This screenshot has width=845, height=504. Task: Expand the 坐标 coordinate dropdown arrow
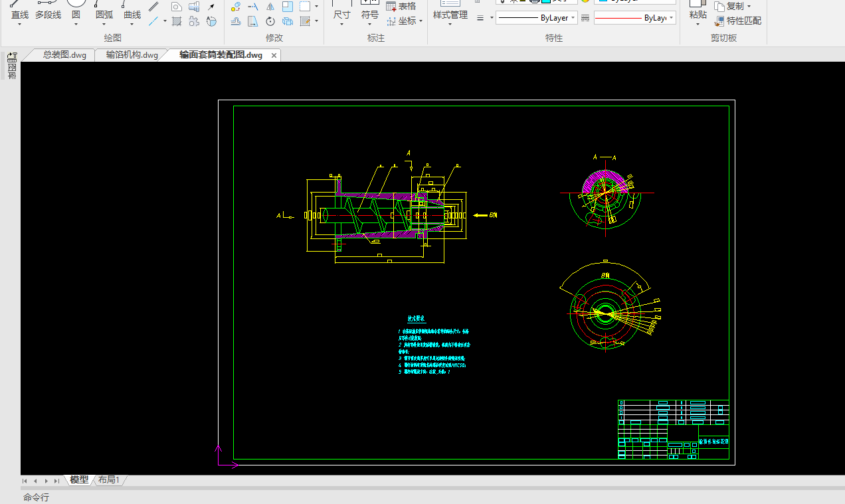(421, 21)
